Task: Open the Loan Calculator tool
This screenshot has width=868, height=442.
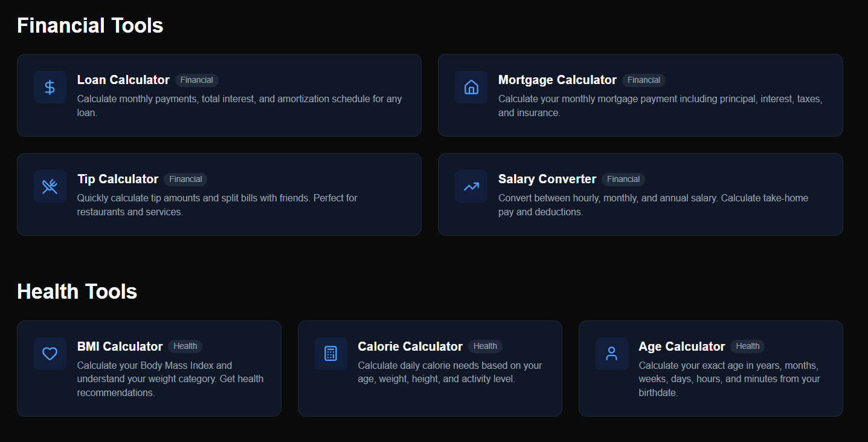Action: (x=219, y=95)
